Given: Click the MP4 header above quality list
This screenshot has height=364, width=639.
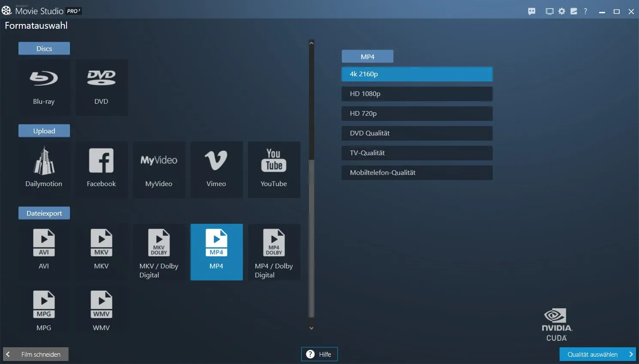Looking at the screenshot, I should [x=367, y=57].
